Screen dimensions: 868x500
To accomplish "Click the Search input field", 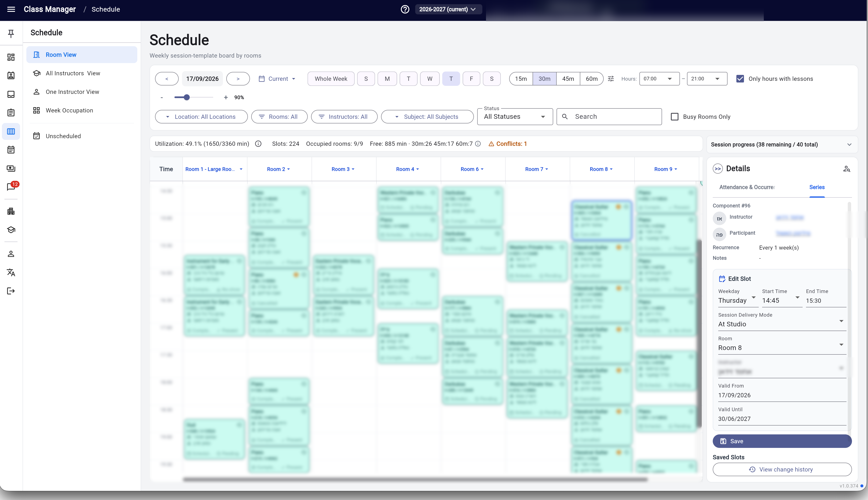I will tap(609, 117).
